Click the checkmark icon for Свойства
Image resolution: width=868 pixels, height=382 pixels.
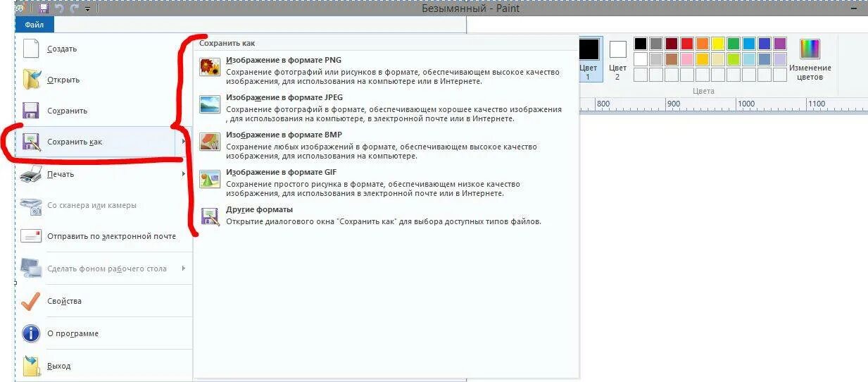[31, 301]
